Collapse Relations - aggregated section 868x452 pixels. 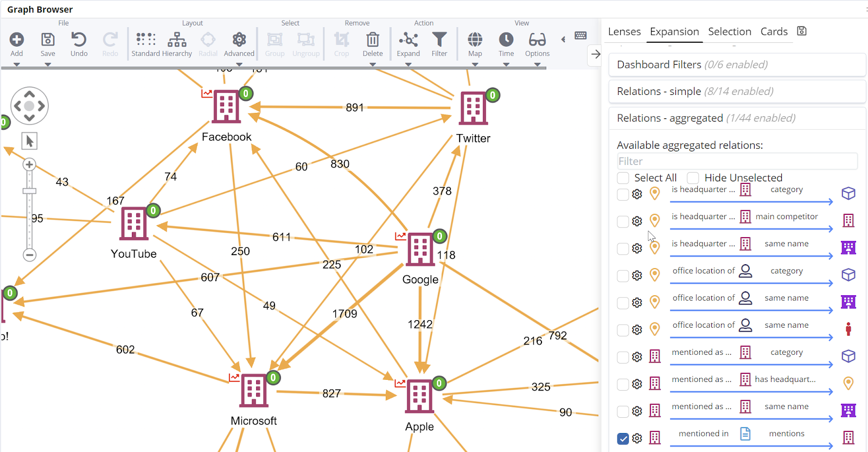coord(737,118)
